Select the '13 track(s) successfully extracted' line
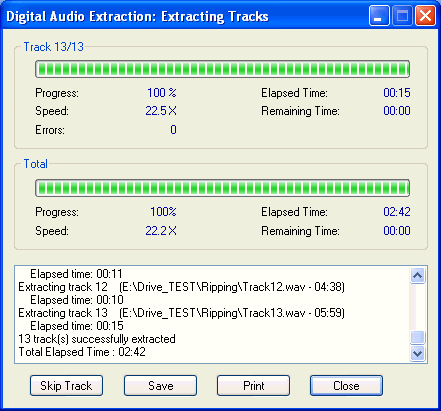441x411 pixels. pyautogui.click(x=97, y=339)
